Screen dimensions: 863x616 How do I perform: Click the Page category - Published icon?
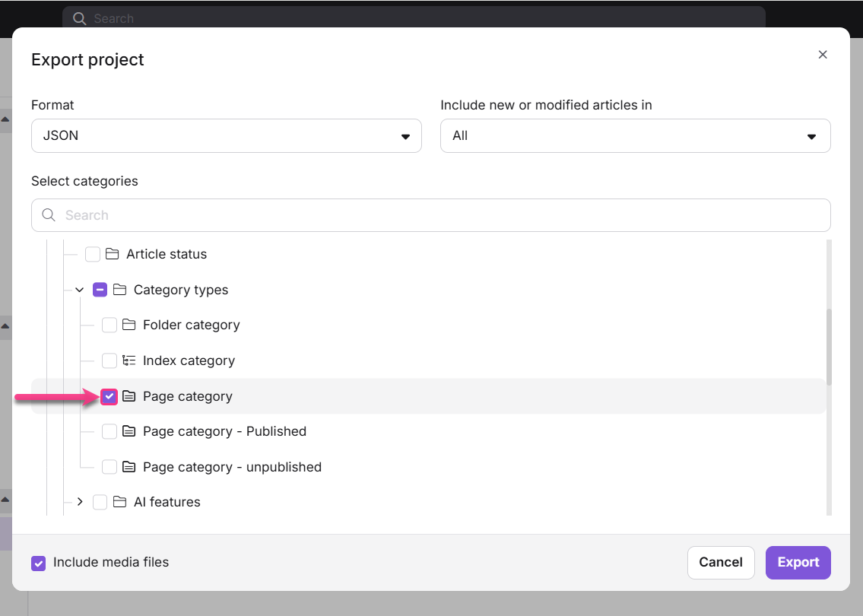[x=128, y=431]
